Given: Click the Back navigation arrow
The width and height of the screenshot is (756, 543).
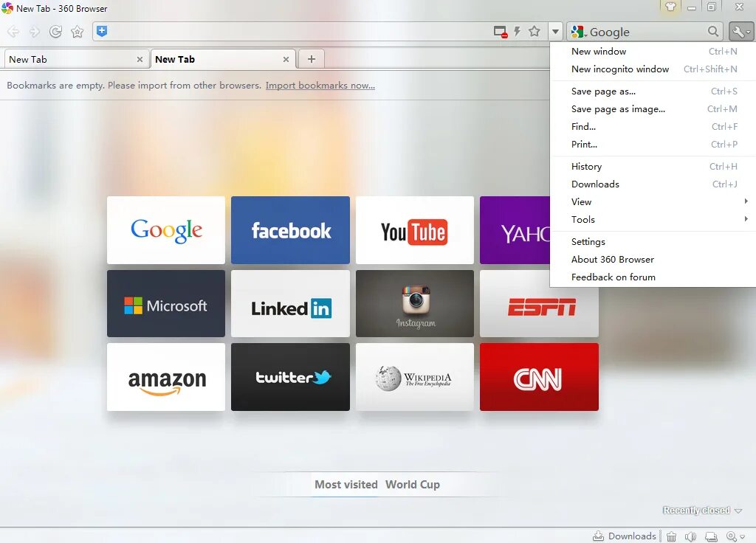Looking at the screenshot, I should pos(13,32).
